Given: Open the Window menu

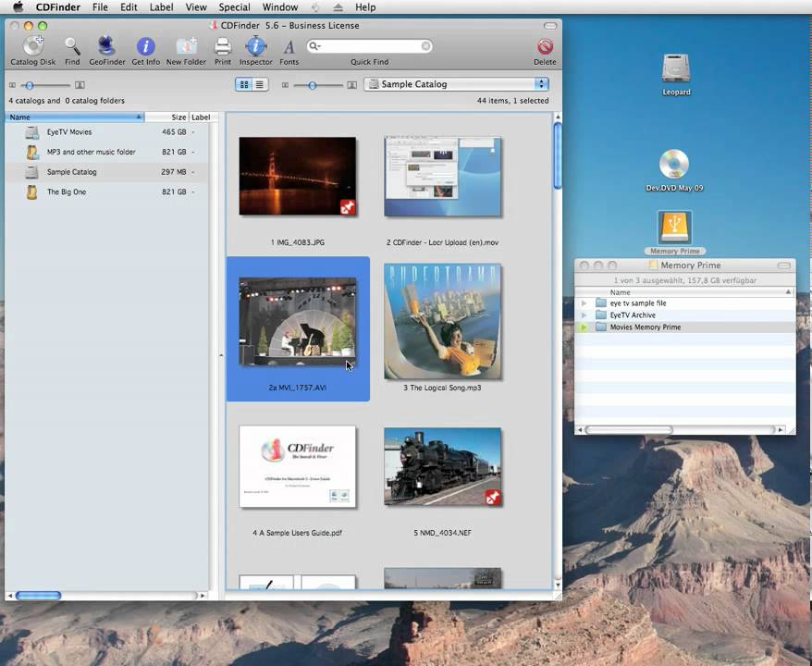Looking at the screenshot, I should 280,7.
